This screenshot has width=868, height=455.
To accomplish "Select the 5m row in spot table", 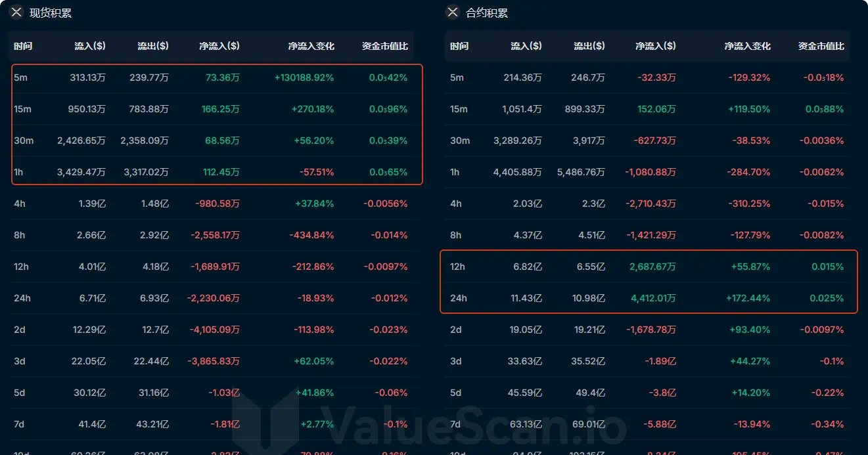I will tap(211, 77).
